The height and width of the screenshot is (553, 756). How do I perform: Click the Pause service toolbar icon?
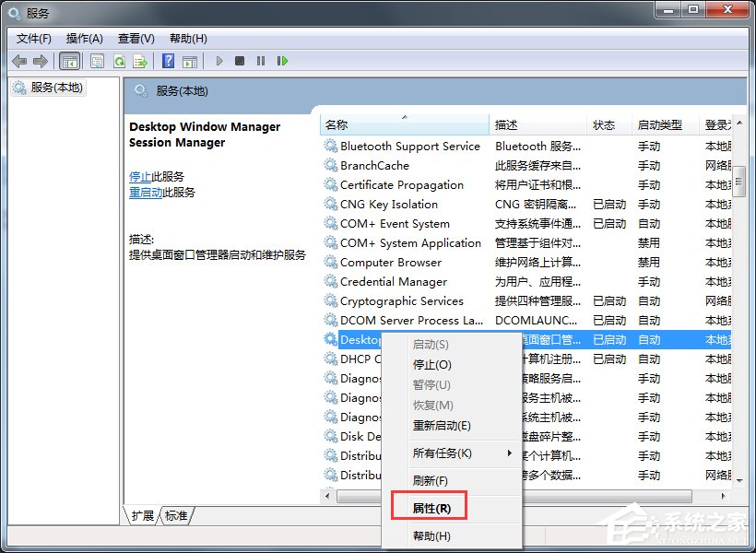point(261,61)
